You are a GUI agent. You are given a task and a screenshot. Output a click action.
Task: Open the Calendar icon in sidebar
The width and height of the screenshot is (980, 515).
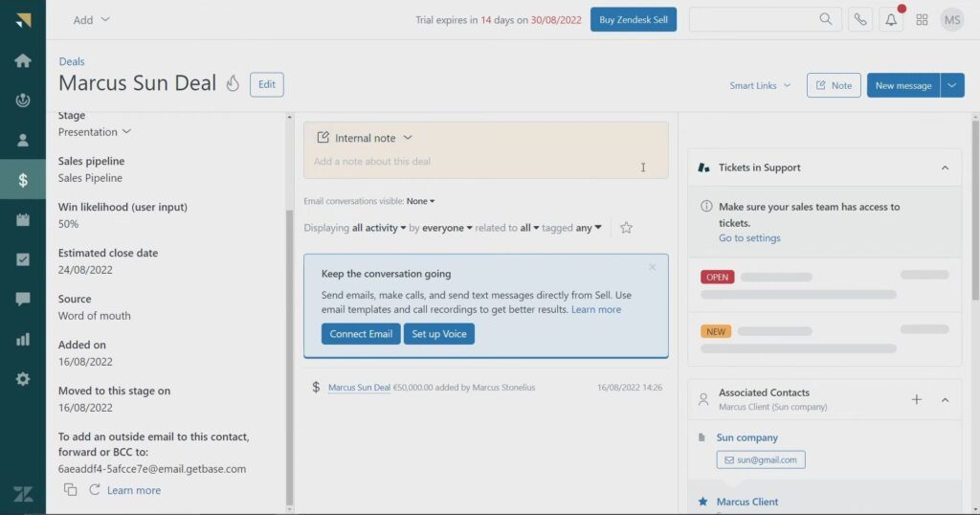(23, 219)
